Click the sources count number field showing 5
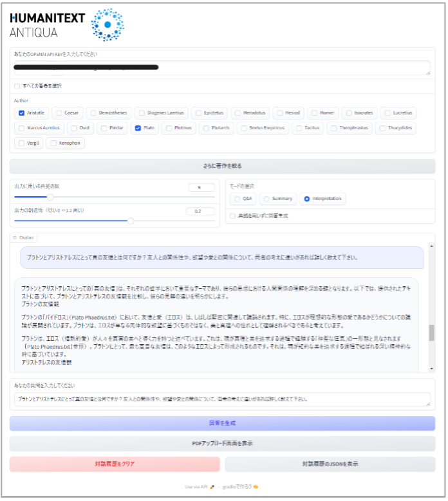The width and height of the screenshot is (448, 501). coord(201,187)
